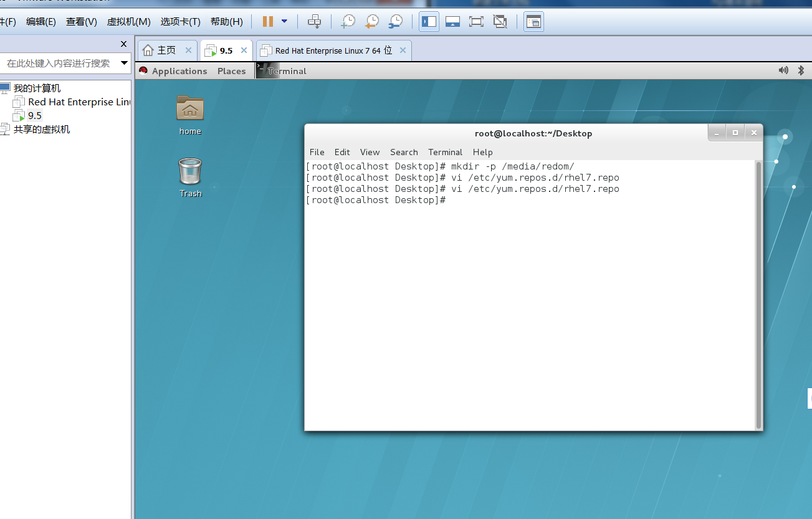Take a snapshot of the virtual machine
Screen dimensions: 812x519
tap(348, 22)
